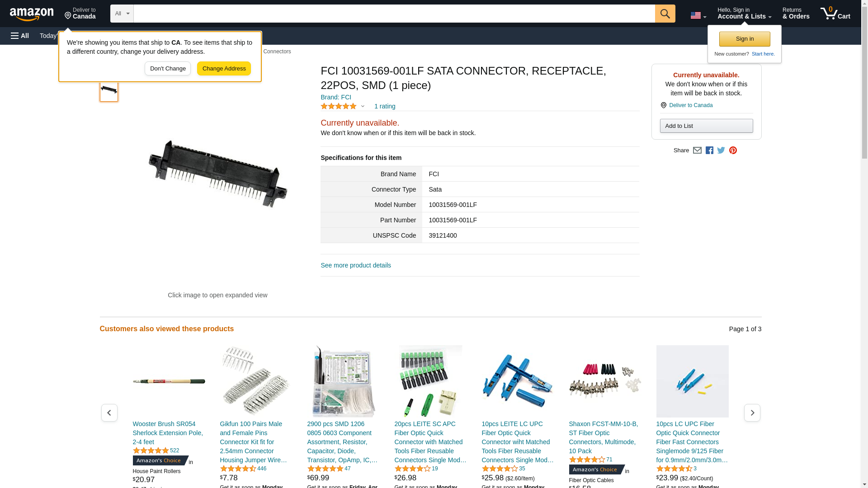Open the All hamburger menu
Image resolution: width=868 pixels, height=488 pixels.
pyautogui.click(x=20, y=36)
